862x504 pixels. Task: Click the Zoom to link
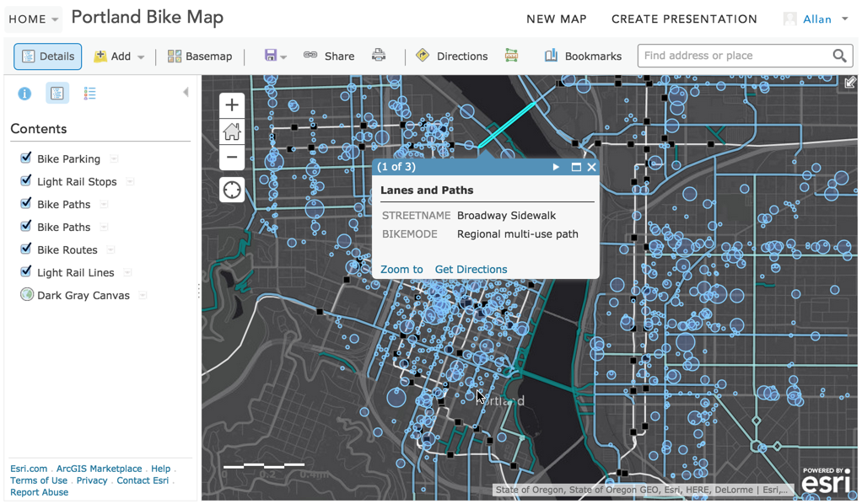pos(401,270)
